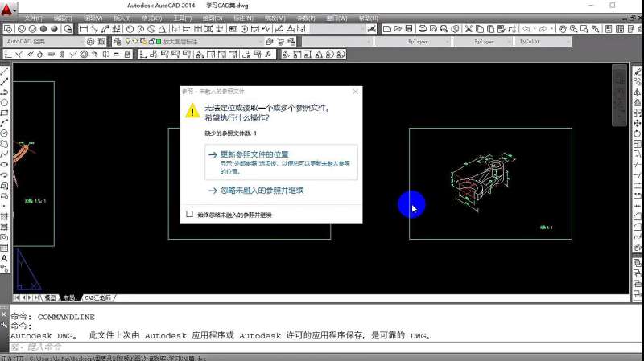Screen dimensions: 644x361
Task: Select the Angular dimension tool
Action: tap(162, 29)
